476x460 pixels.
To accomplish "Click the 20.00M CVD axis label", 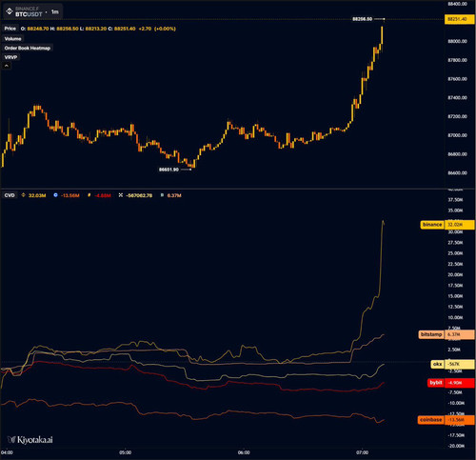I will 455,274.
